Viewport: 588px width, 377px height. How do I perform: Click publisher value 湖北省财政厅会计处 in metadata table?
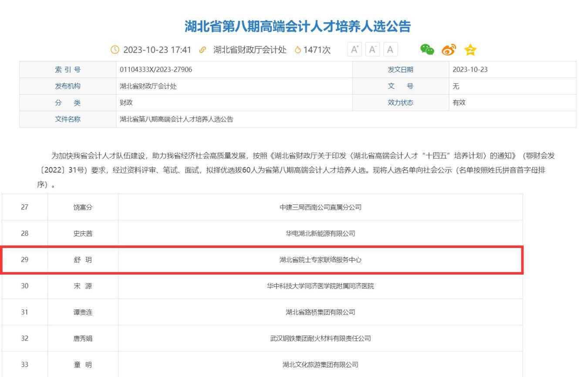(x=148, y=86)
